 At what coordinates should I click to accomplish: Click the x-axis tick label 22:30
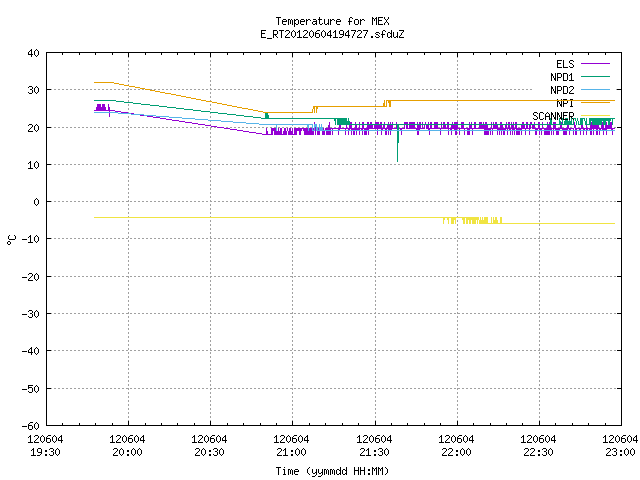538,452
